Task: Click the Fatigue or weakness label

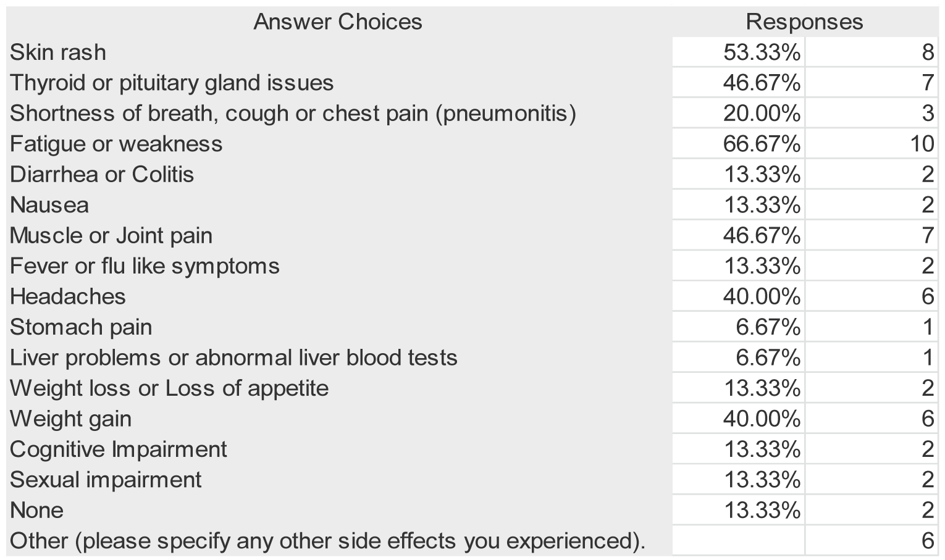Action: coord(116,144)
